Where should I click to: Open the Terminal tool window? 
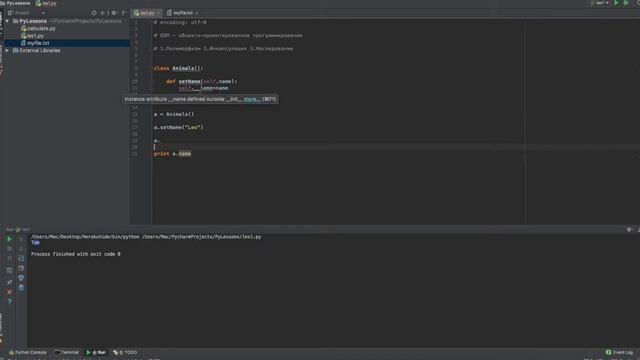pyautogui.click(x=67, y=352)
